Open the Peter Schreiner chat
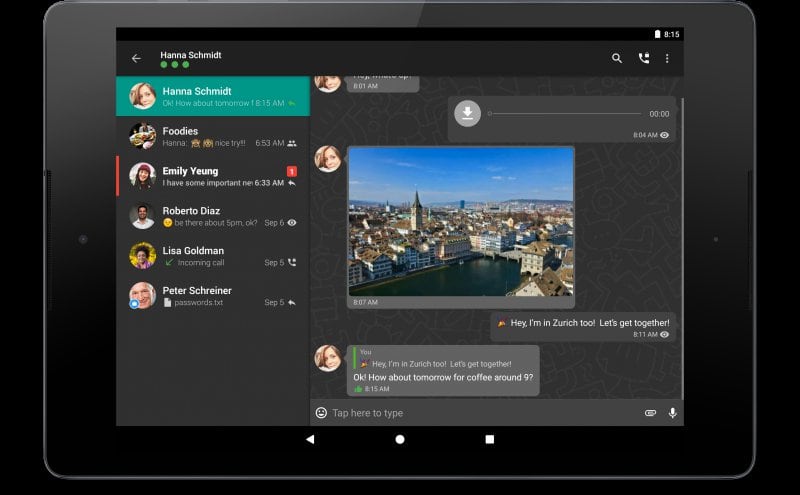 (213, 295)
